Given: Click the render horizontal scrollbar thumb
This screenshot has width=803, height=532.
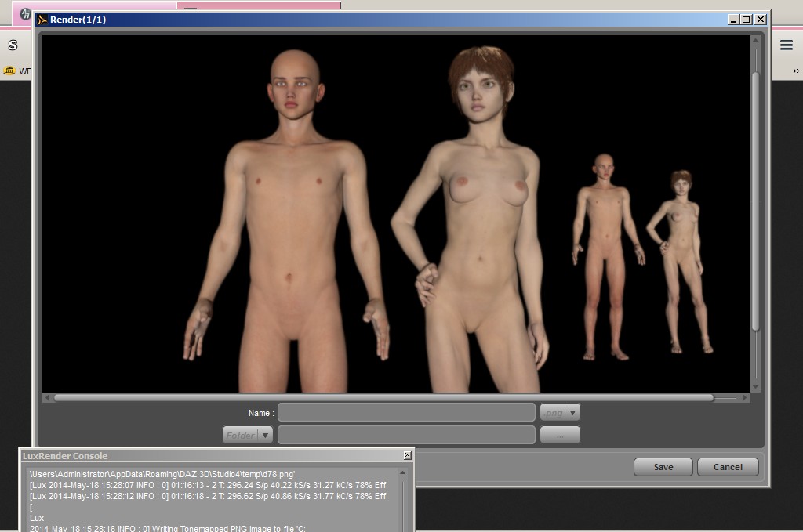Looking at the screenshot, I should (383, 397).
